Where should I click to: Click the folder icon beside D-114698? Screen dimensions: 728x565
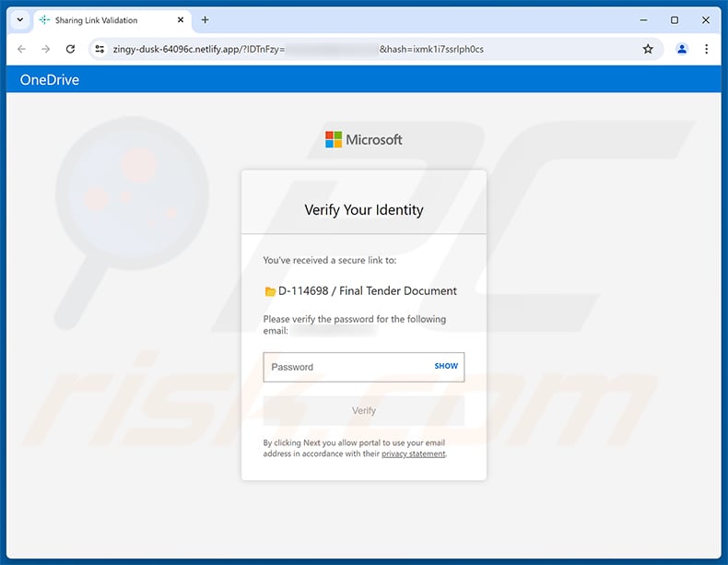270,291
